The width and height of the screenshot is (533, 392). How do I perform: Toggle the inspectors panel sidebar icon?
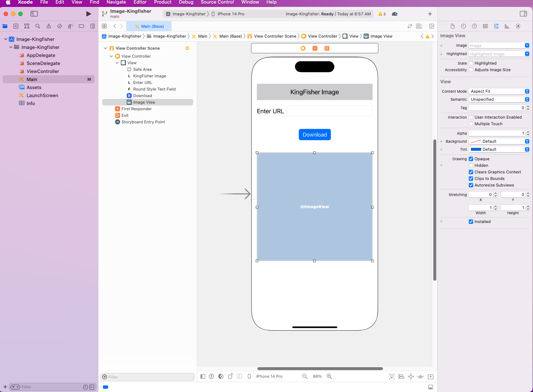click(x=523, y=14)
